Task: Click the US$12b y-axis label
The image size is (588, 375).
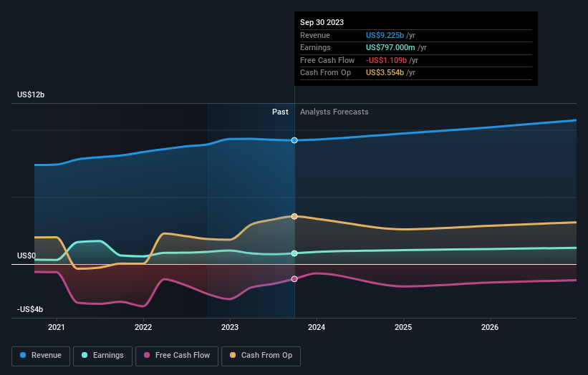Action: click(x=31, y=94)
